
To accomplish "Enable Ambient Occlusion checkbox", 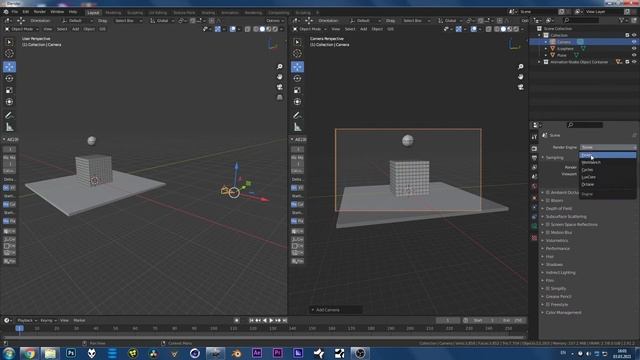I will pyautogui.click(x=548, y=192).
